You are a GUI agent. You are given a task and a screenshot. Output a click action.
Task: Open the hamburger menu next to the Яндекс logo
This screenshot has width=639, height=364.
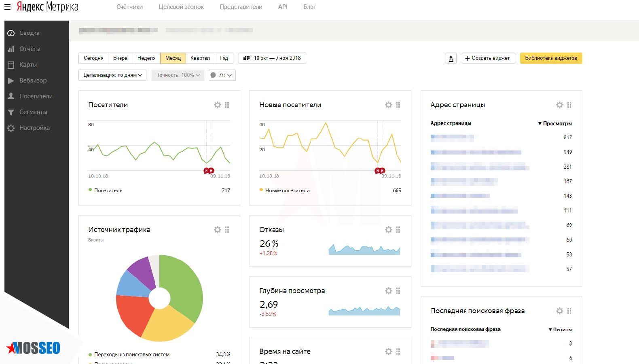(7, 7)
